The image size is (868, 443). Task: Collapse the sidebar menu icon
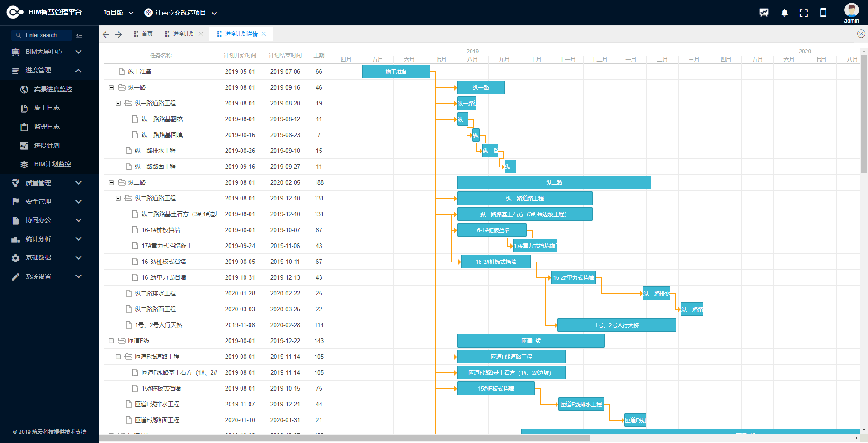(x=79, y=35)
